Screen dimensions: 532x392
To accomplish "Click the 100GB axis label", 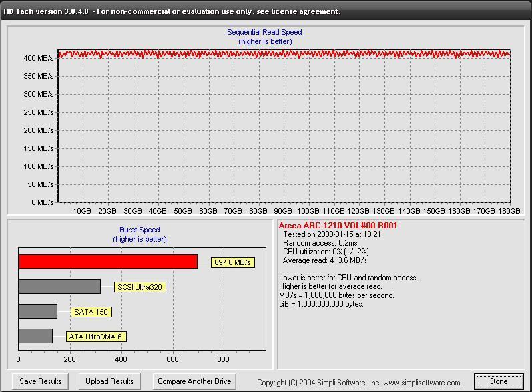I will 308,211.
